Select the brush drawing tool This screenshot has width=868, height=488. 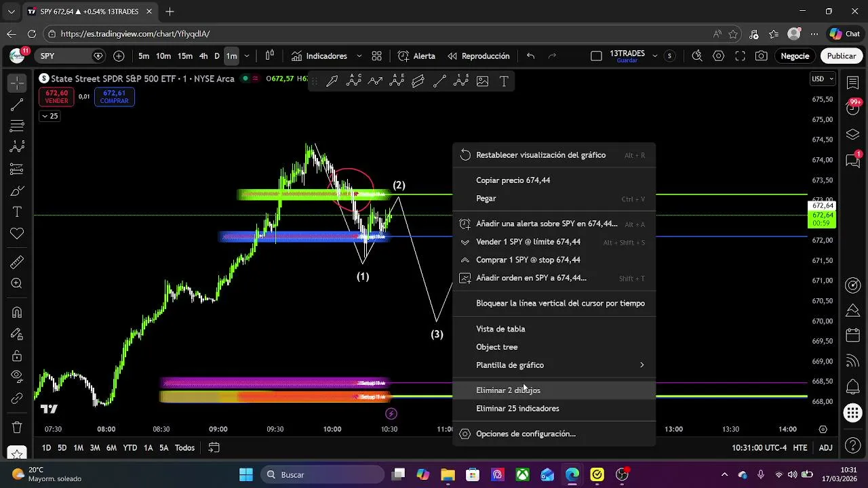17,191
